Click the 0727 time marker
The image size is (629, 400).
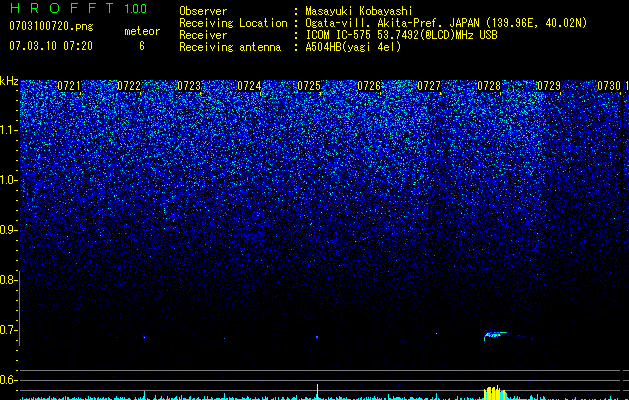coord(429,86)
